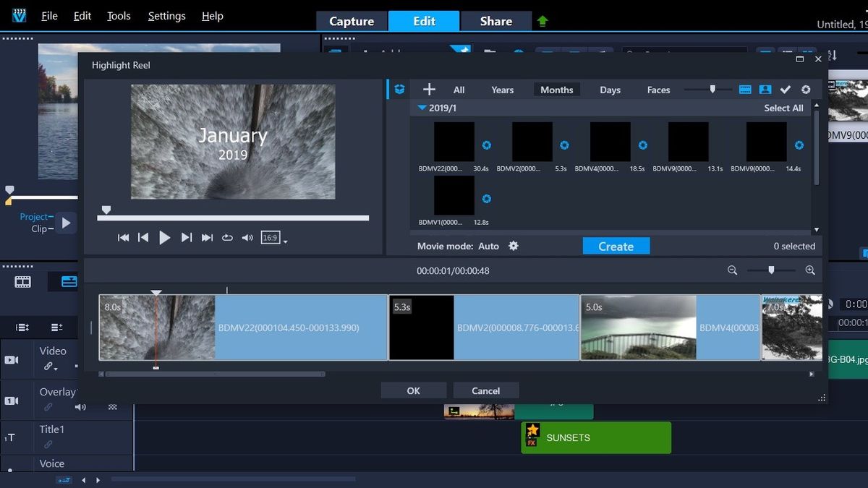Image resolution: width=868 pixels, height=488 pixels.
Task: Open Movie mode settings via the gear icon
Action: 513,246
